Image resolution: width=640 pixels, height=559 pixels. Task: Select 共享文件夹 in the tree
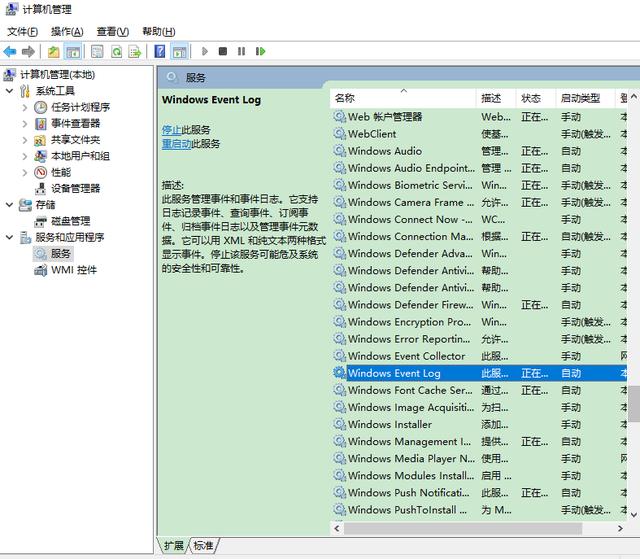[76, 140]
